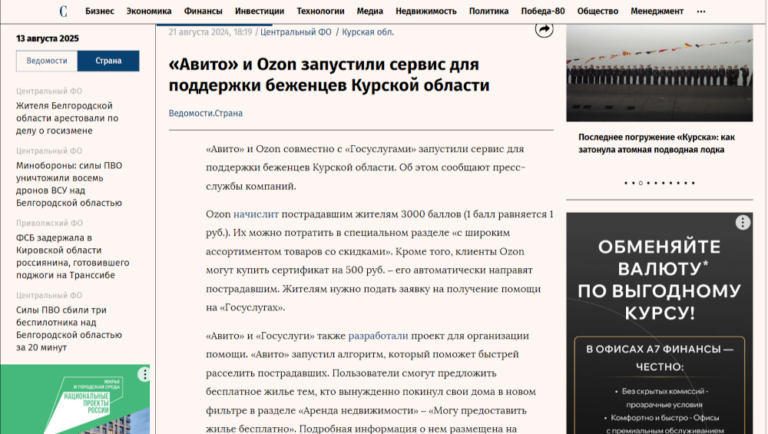
Task: Open the Экономика section
Action: (x=149, y=11)
